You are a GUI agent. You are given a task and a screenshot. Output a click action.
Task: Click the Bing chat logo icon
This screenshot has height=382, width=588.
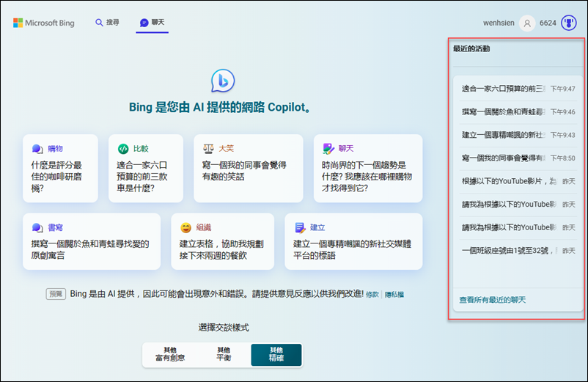click(223, 81)
